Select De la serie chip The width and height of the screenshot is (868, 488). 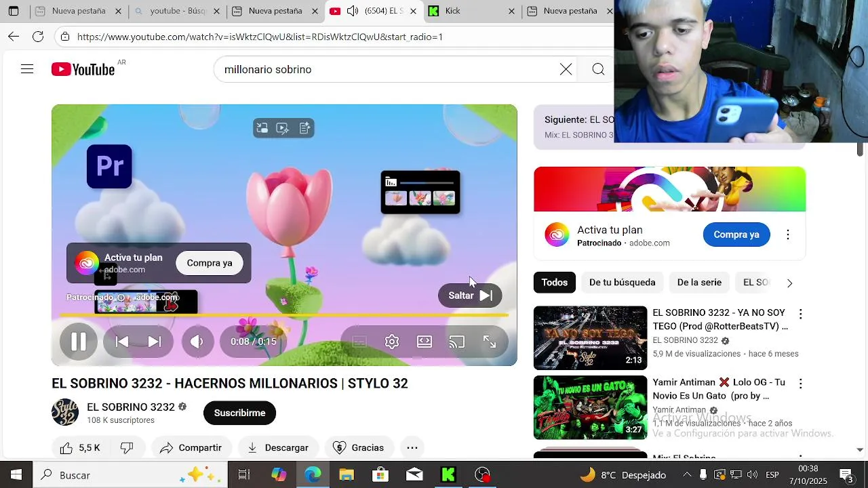coord(699,282)
